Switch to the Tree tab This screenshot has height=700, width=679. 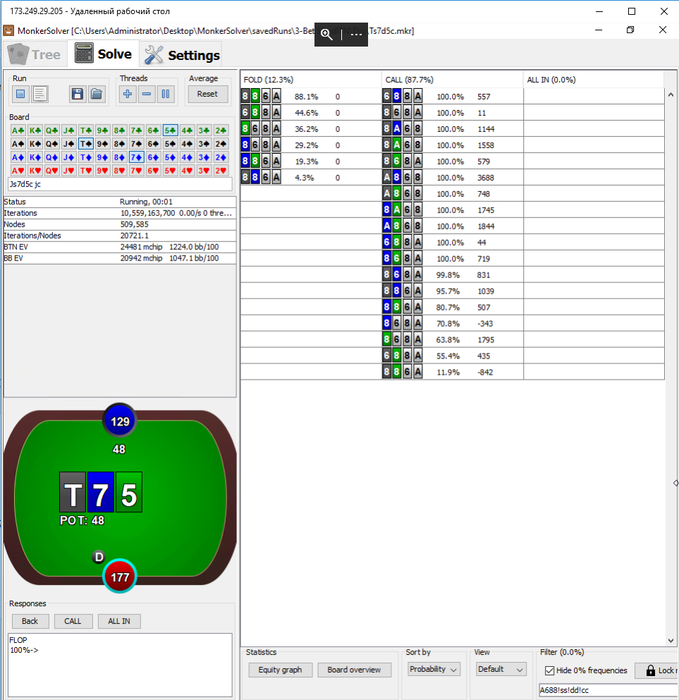click(35, 54)
